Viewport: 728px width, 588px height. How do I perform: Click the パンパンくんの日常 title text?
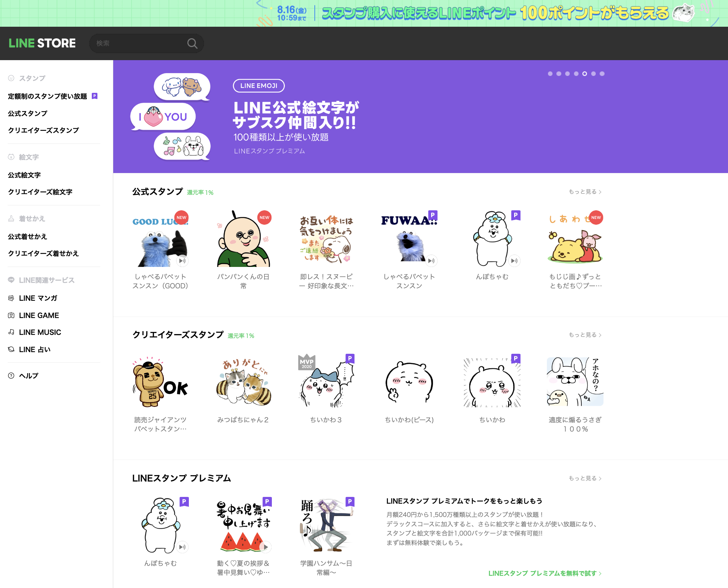[x=243, y=281]
